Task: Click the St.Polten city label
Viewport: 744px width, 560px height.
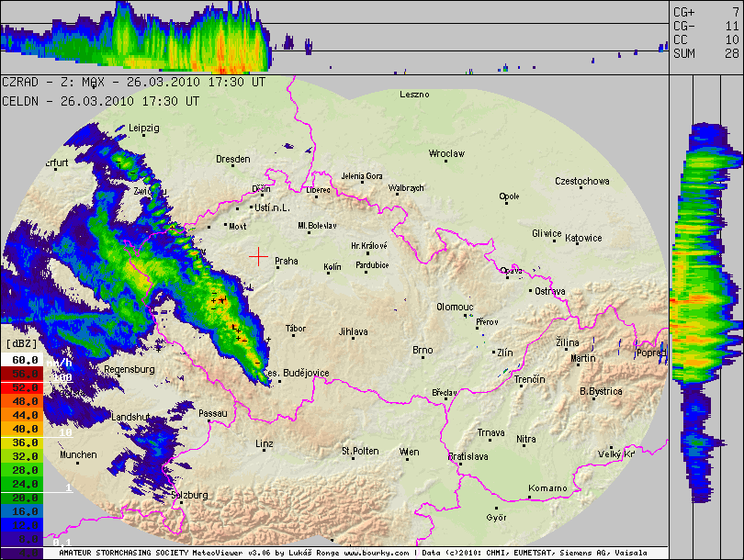Action: (360, 451)
